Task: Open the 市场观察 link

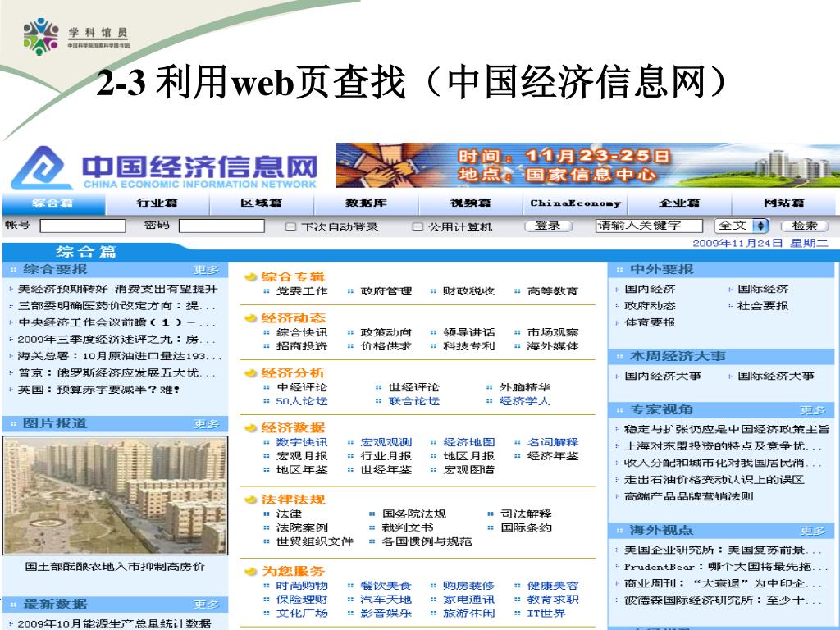Action: click(553, 333)
